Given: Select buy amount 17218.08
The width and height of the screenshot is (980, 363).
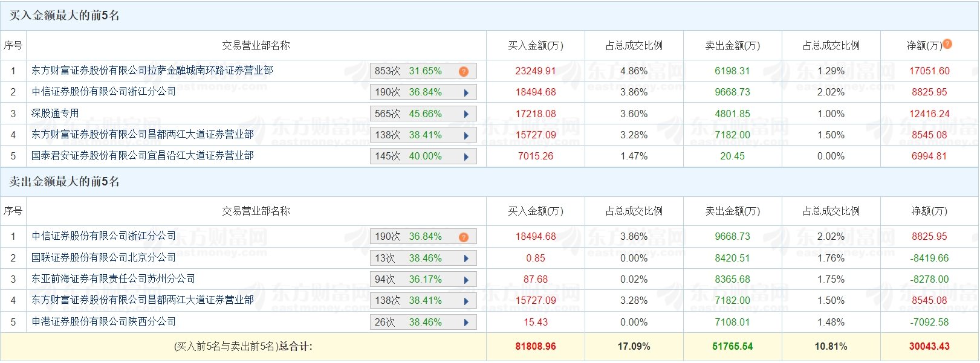Looking at the screenshot, I should [x=536, y=114].
